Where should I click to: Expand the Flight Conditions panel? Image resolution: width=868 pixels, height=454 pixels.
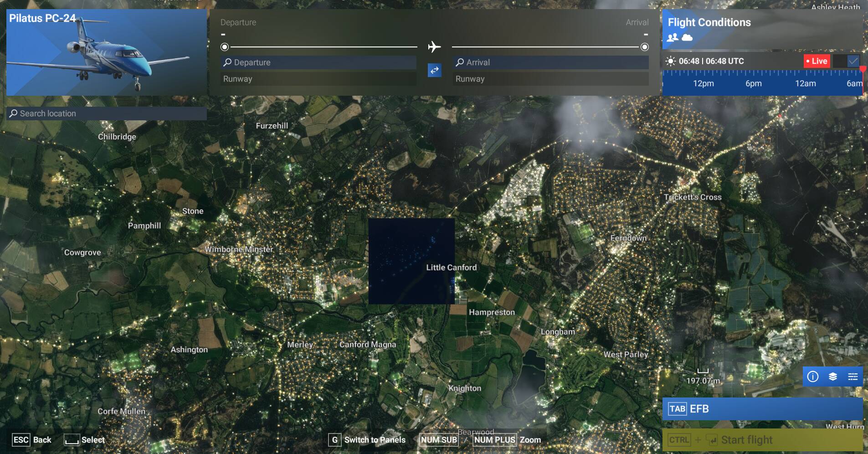[709, 22]
